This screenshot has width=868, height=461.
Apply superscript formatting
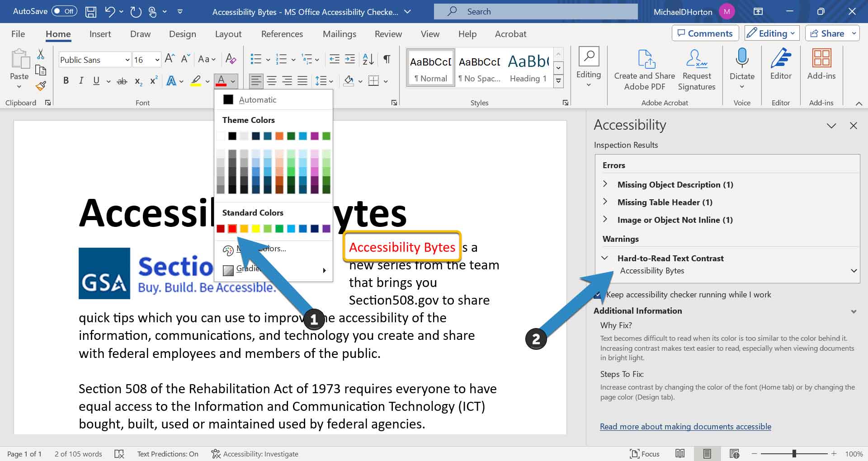pyautogui.click(x=154, y=81)
